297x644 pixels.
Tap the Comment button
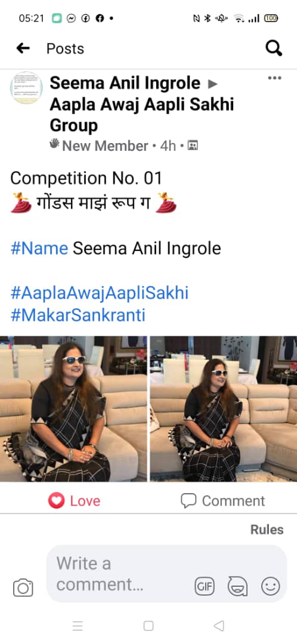(222, 501)
